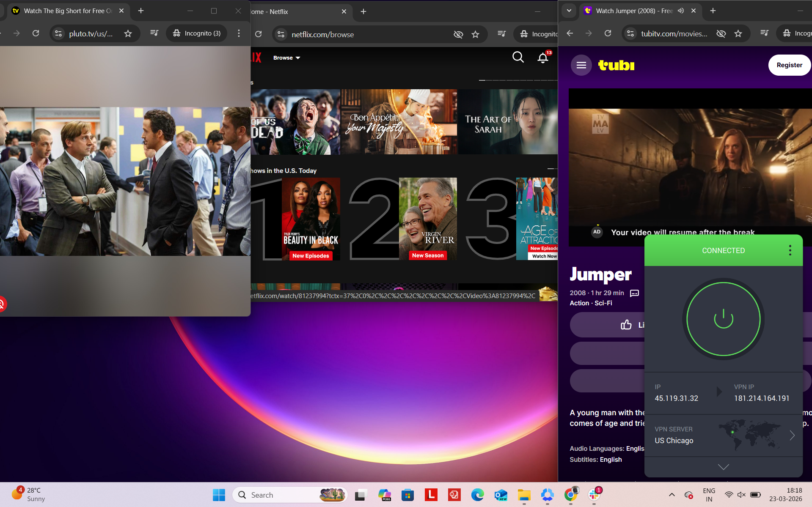Like Jumper with thumbs up button

(626, 325)
